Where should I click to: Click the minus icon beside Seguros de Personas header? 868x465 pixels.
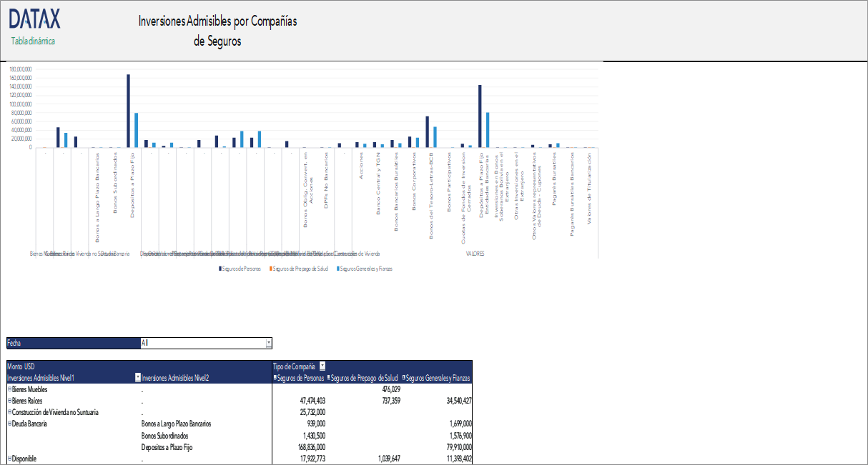[275, 378]
